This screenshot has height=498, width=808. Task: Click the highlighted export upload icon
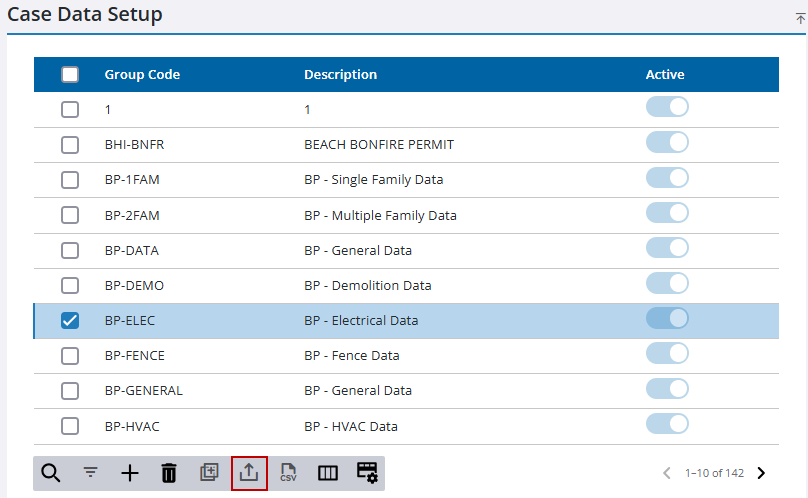tap(249, 473)
